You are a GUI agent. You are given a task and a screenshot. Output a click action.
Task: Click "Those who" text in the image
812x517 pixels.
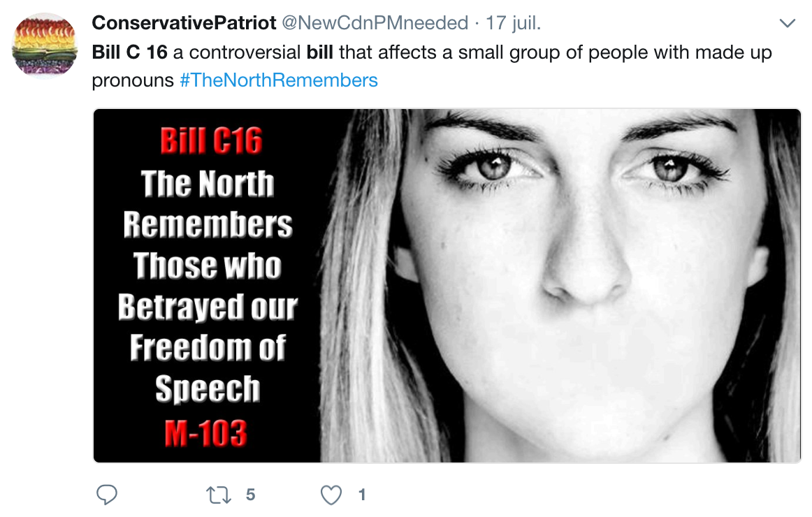(208, 265)
